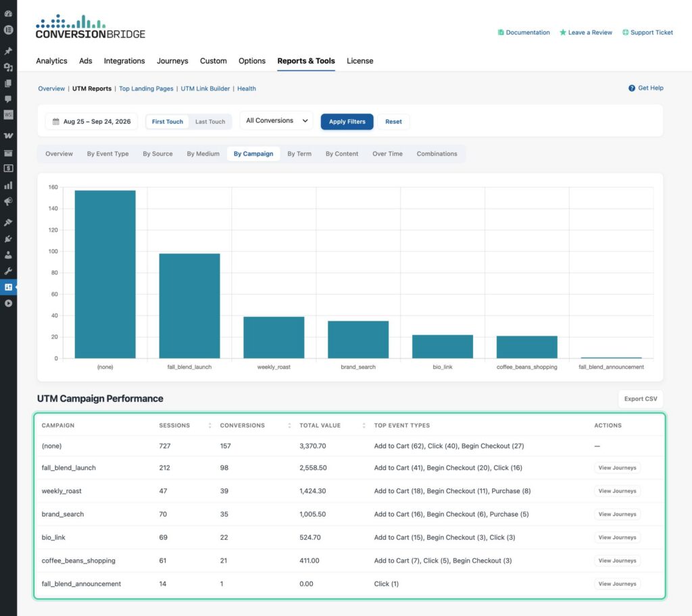This screenshot has width=692, height=616.
Task: Click the Export CSV button
Action: coord(641,399)
